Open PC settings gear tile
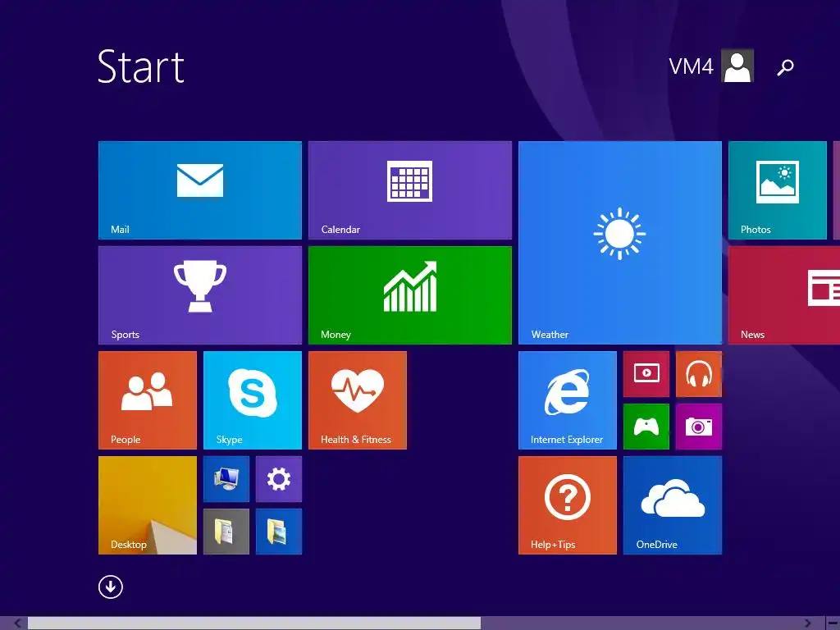The height and width of the screenshot is (630, 840). point(279,479)
